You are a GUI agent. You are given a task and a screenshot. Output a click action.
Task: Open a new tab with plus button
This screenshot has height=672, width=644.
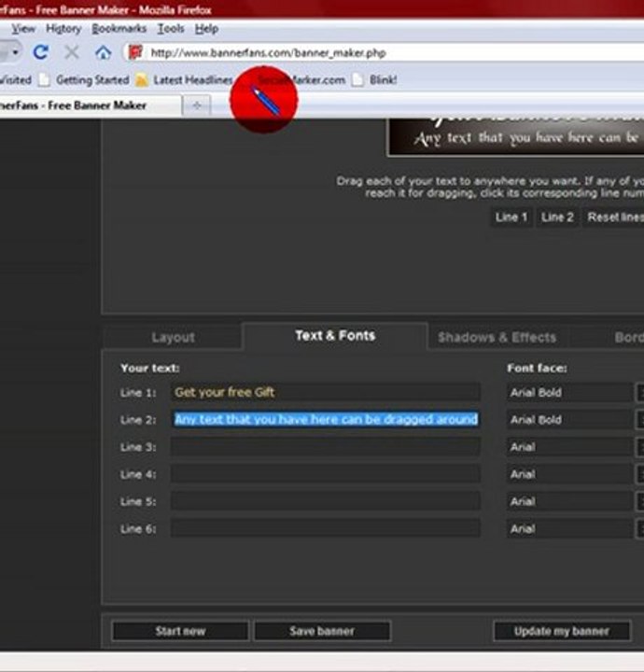197,105
